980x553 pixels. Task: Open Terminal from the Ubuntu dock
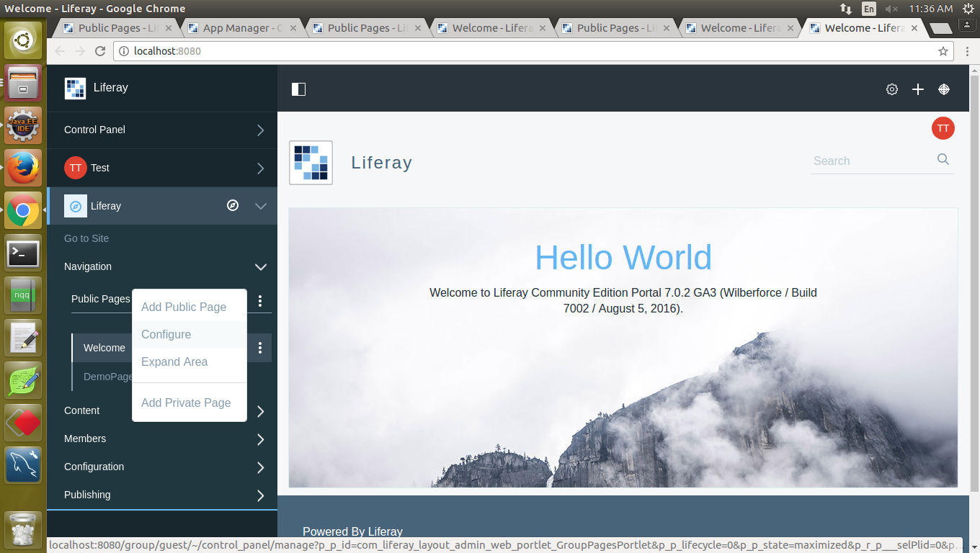23,253
